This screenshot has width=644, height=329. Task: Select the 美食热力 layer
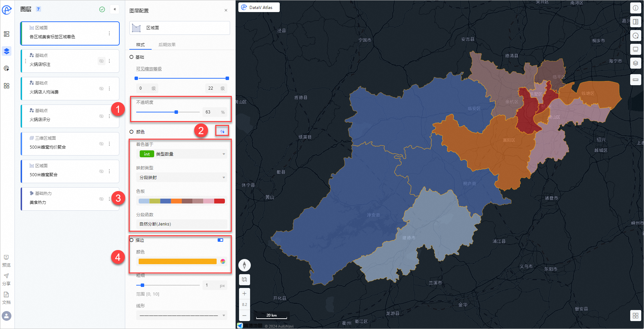[x=70, y=199]
